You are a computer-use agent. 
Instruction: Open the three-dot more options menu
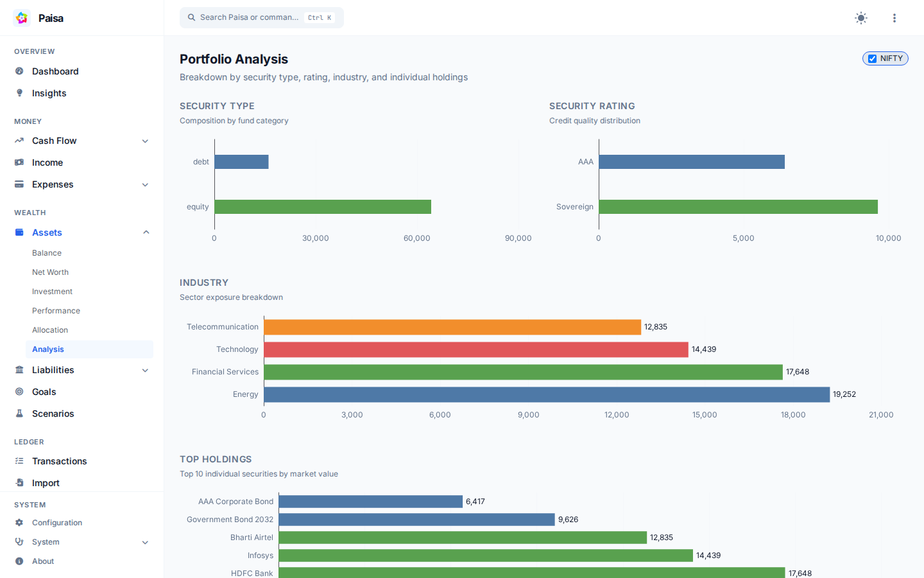[894, 18]
